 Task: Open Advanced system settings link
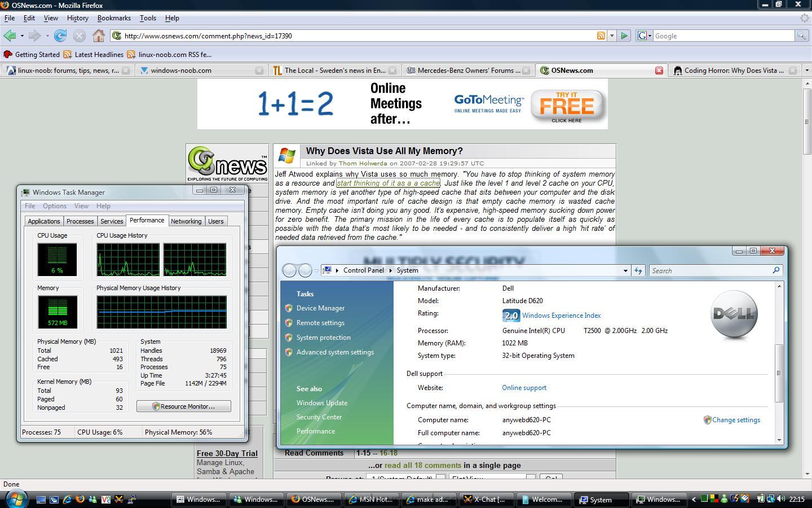click(x=335, y=352)
